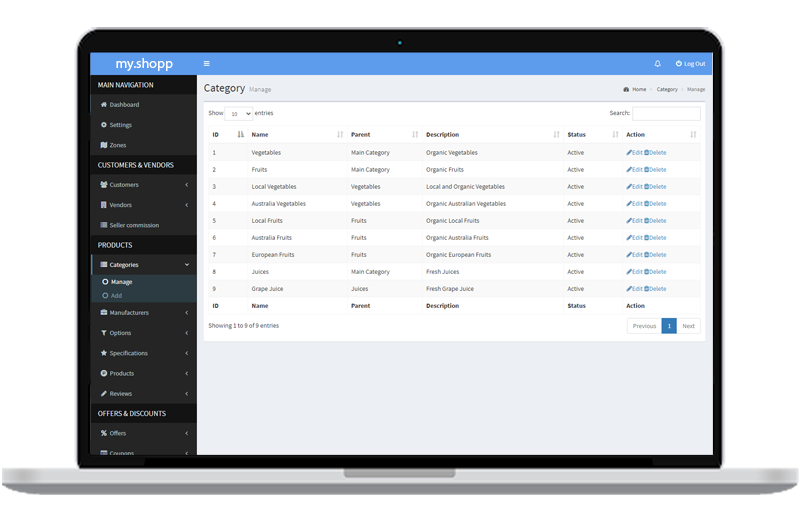Click the breadcrumb Home dashboard icon
Viewport: 800px width, 513px height.
click(x=626, y=90)
